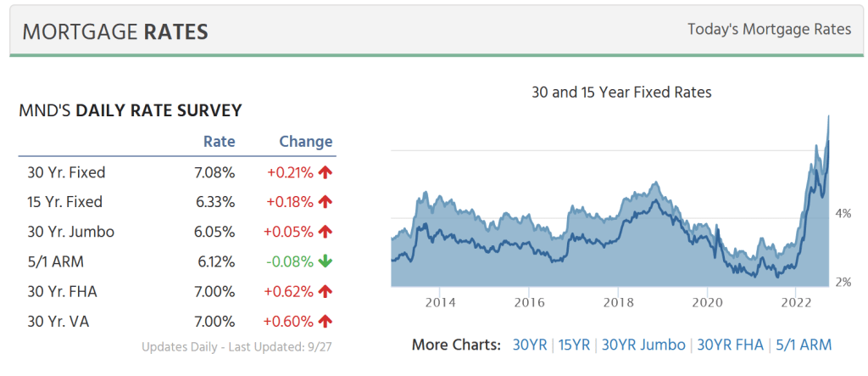Click the 2018 label on chart axis
The image size is (868, 376).
click(x=619, y=302)
